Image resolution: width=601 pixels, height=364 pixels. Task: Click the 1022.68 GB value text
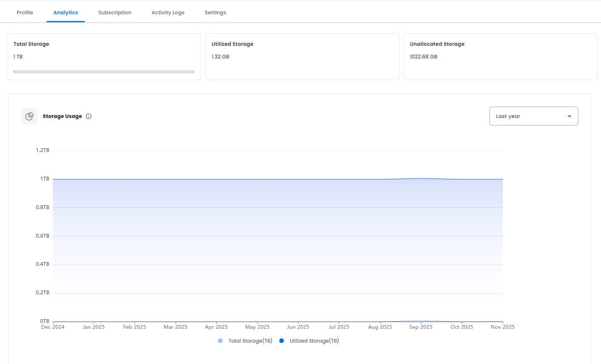point(424,56)
